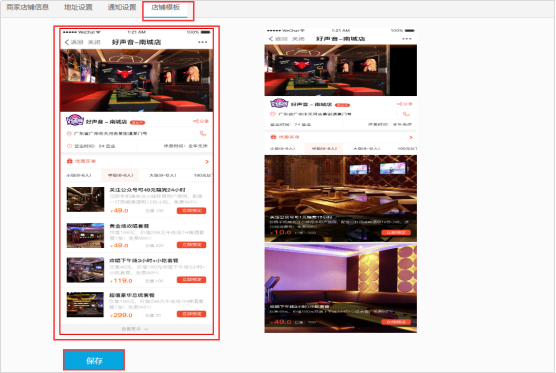Click 立即预定 for the ¥119.0 package
Screen dimensions: 556x373
(191, 280)
